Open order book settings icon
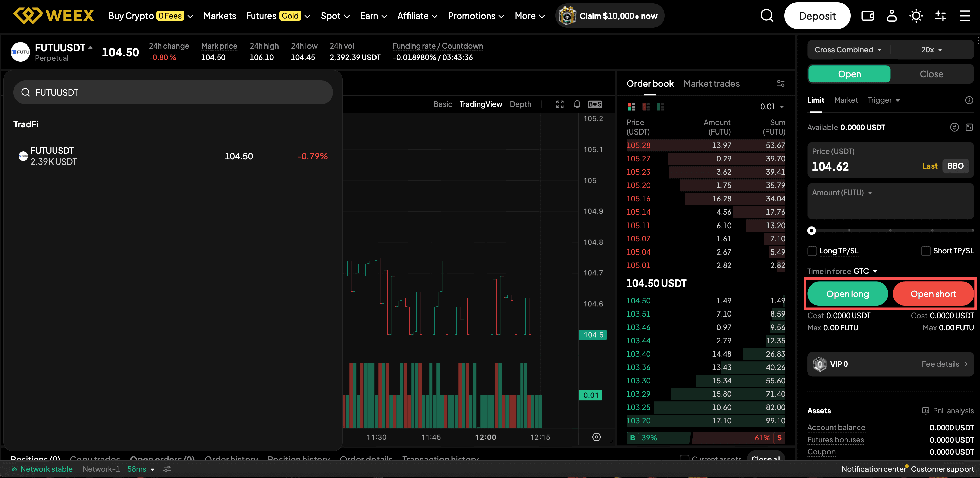The width and height of the screenshot is (980, 478). 780,83
